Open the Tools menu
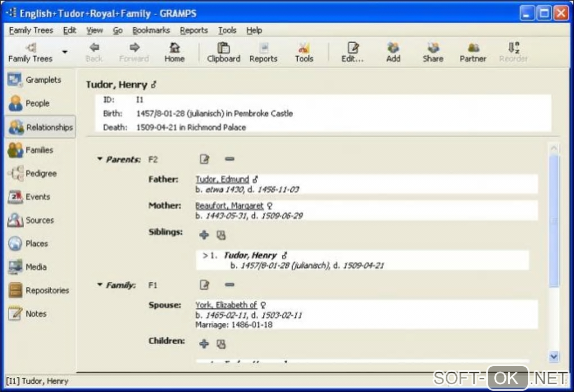This screenshot has height=392, width=574. click(x=227, y=30)
